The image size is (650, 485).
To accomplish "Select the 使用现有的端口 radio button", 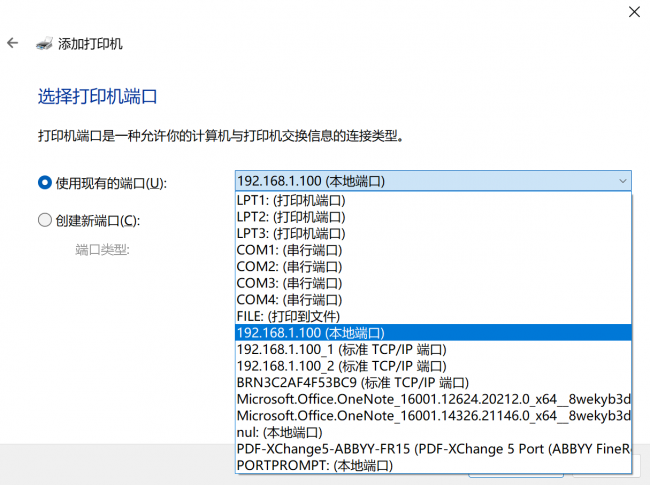I will [x=45, y=183].
